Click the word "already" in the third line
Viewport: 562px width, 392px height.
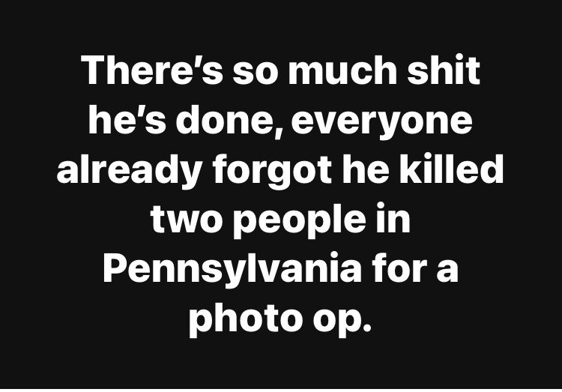pyautogui.click(x=128, y=172)
